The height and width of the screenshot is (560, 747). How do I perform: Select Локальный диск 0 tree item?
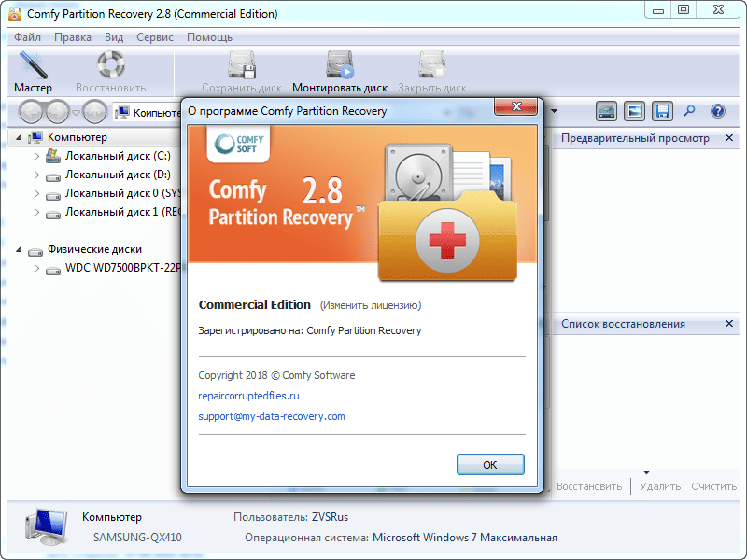point(123,193)
